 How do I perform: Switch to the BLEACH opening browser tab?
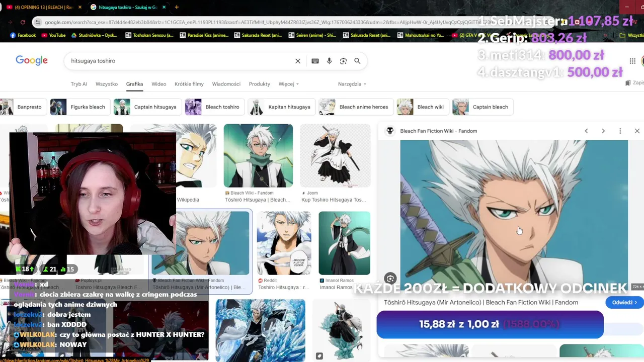point(43,7)
